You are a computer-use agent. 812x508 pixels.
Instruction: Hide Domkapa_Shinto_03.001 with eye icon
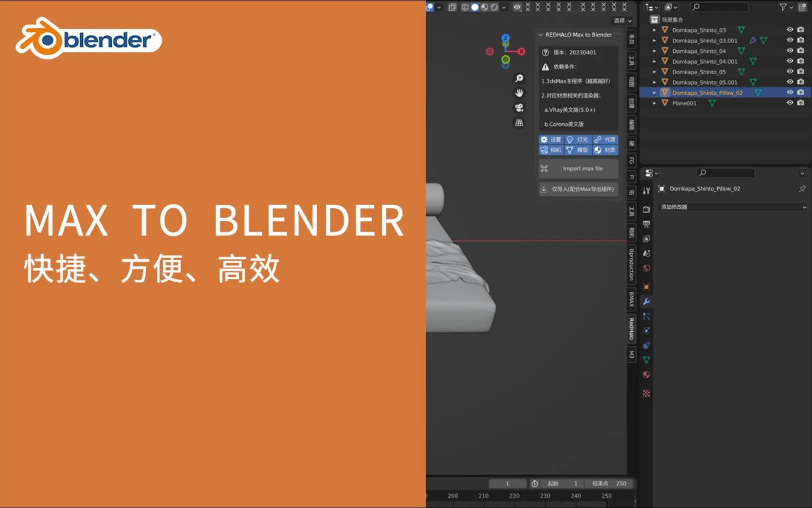[790, 40]
